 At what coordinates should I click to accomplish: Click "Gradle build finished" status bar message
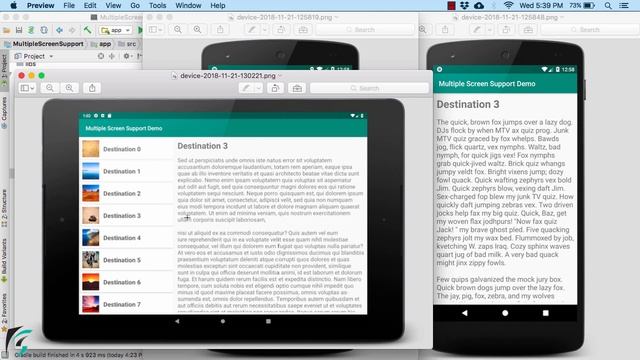click(x=78, y=355)
